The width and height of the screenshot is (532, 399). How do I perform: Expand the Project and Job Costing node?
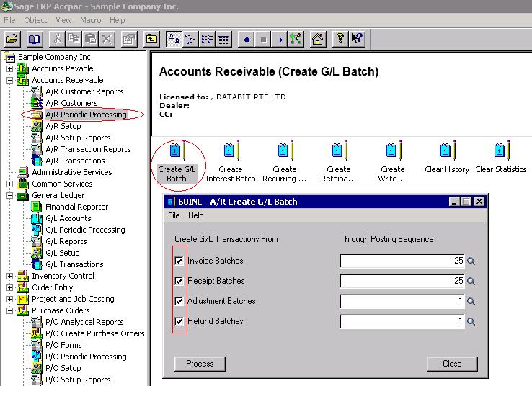[x=10, y=300]
